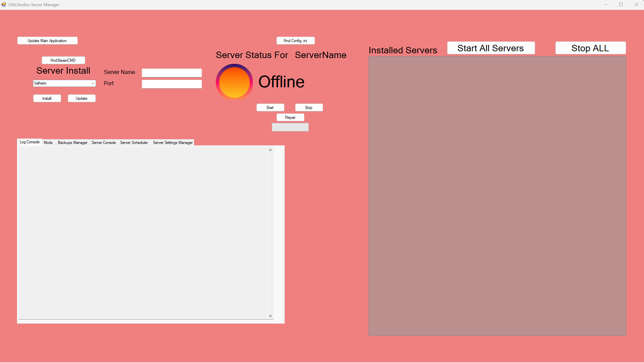
Task: Click the Update button under Server Install
Action: pos(81,98)
